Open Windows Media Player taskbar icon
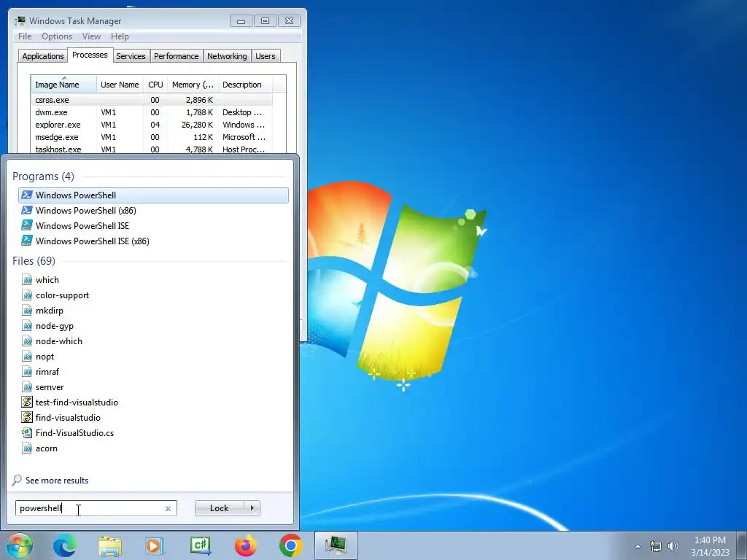The width and height of the screenshot is (747, 560). (155, 545)
